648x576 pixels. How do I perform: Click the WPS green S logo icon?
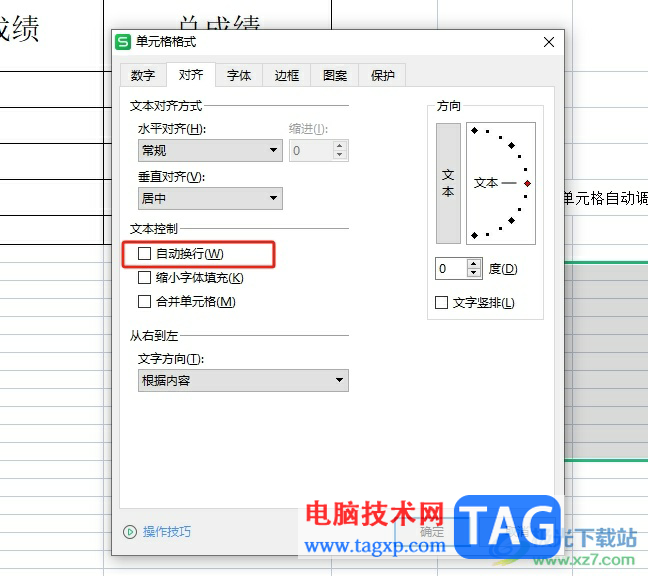coord(123,42)
